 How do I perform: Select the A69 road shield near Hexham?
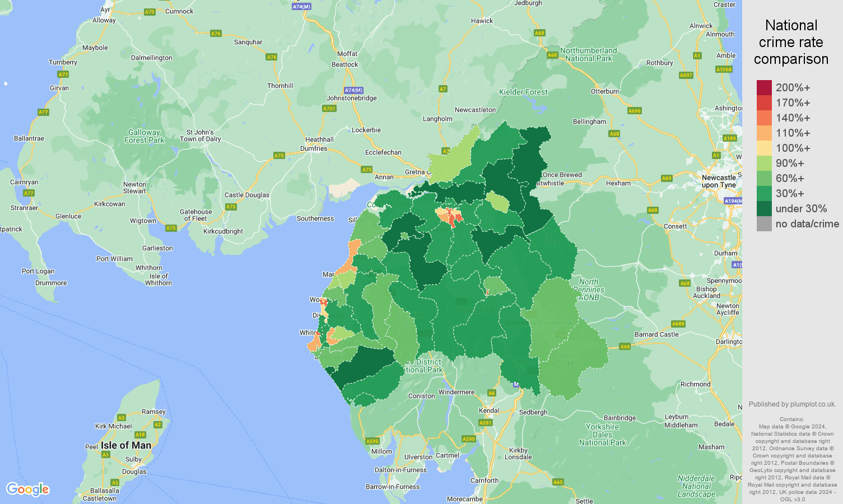point(667,178)
